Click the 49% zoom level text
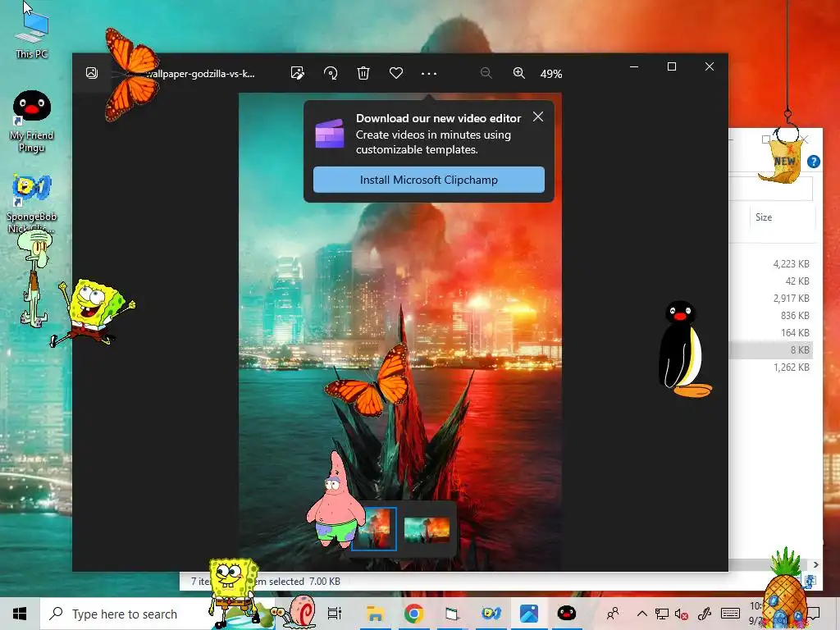This screenshot has height=630, width=840. pos(550,74)
